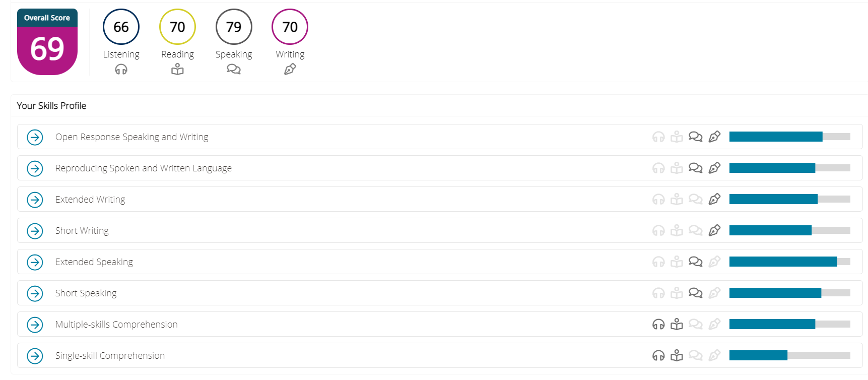Open the Single-skill Comprehension label
This screenshot has width=868, height=380.
point(110,356)
